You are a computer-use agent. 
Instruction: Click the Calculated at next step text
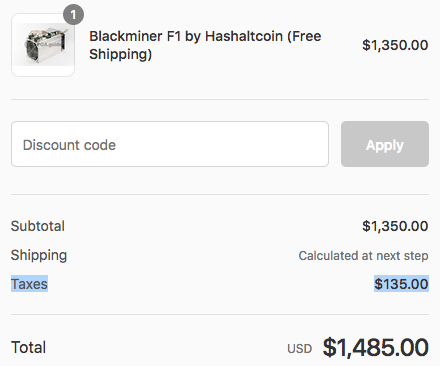tap(363, 256)
